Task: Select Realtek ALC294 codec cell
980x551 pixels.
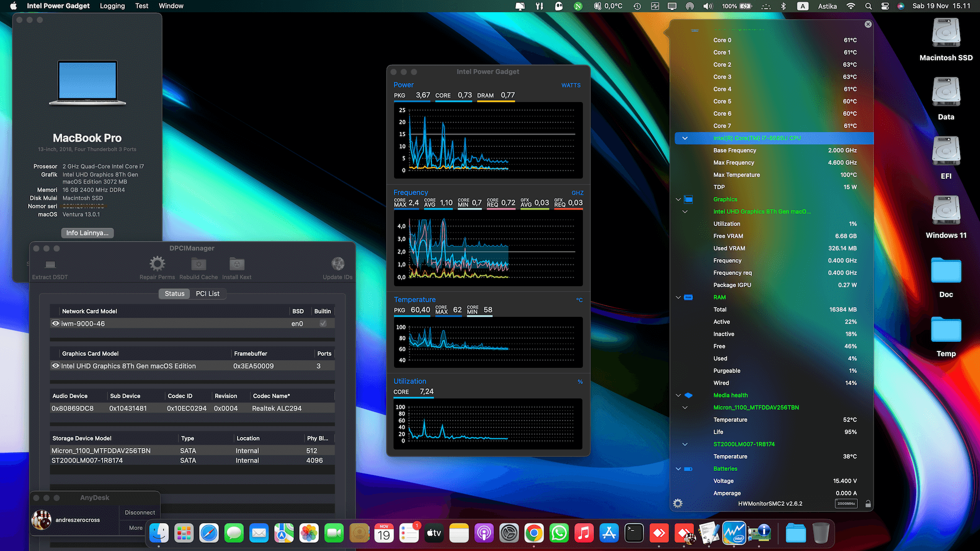Action: [x=277, y=409]
